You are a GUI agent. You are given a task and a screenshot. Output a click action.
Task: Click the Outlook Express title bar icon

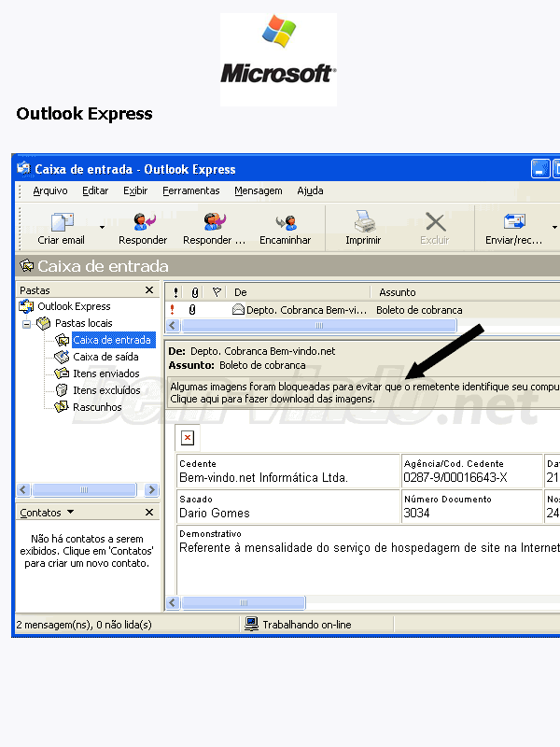(x=24, y=169)
